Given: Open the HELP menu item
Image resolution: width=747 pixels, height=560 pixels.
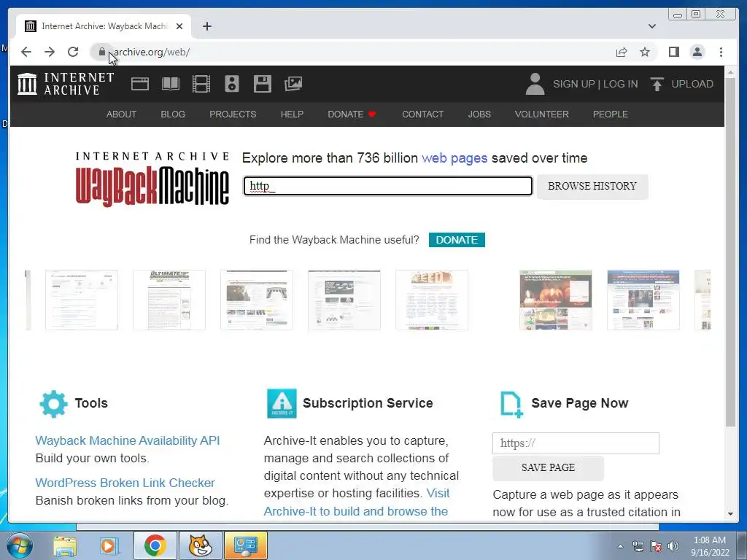Looking at the screenshot, I should [x=292, y=114].
